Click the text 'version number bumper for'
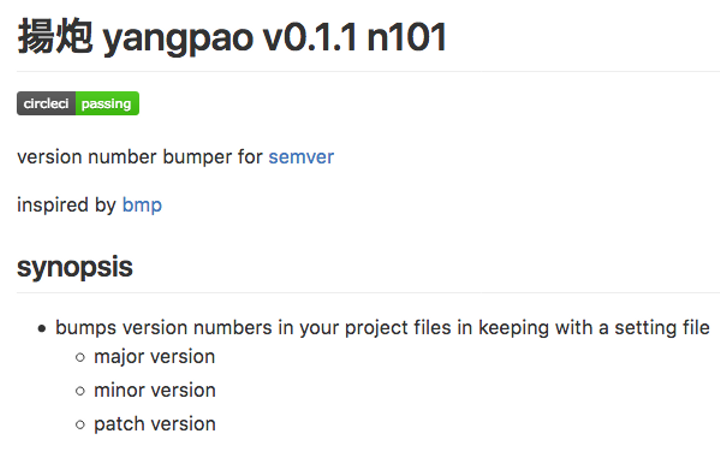Image resolution: width=720 pixels, height=451 pixels. click(140, 157)
